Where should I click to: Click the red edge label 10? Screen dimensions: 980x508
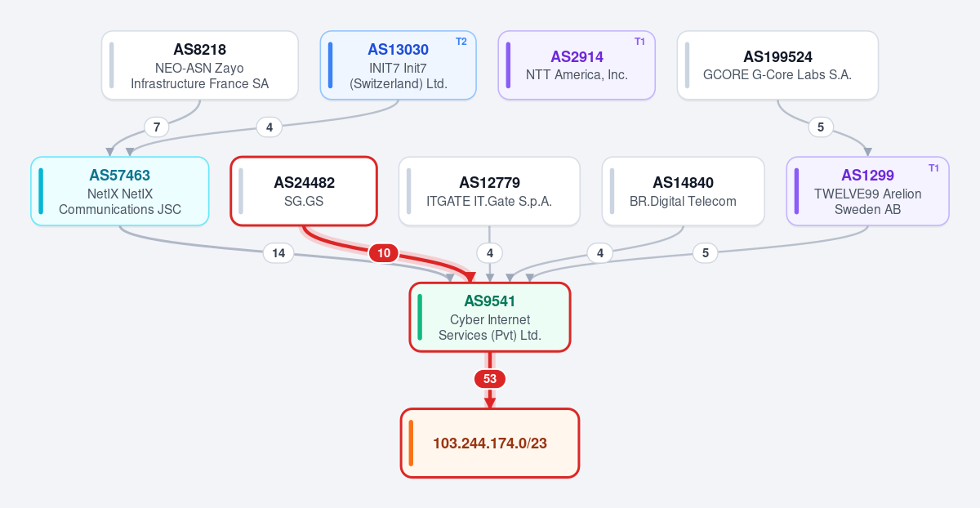tap(383, 253)
